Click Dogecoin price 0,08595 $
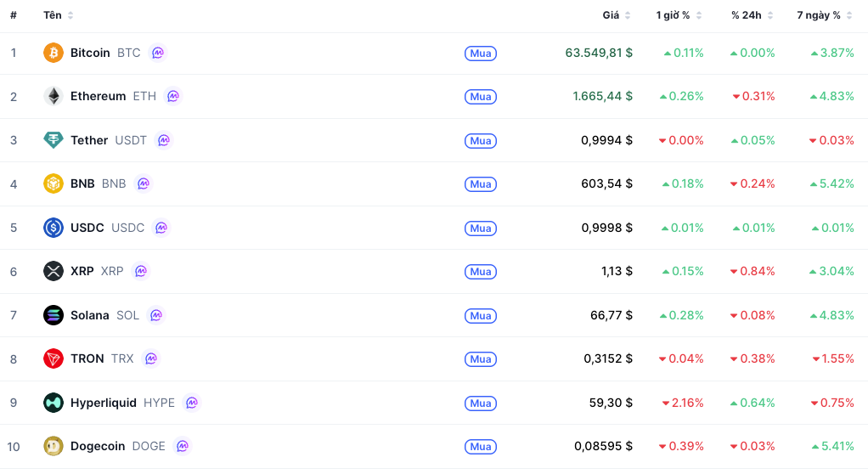The width and height of the screenshot is (868, 474). pyautogui.click(x=603, y=446)
